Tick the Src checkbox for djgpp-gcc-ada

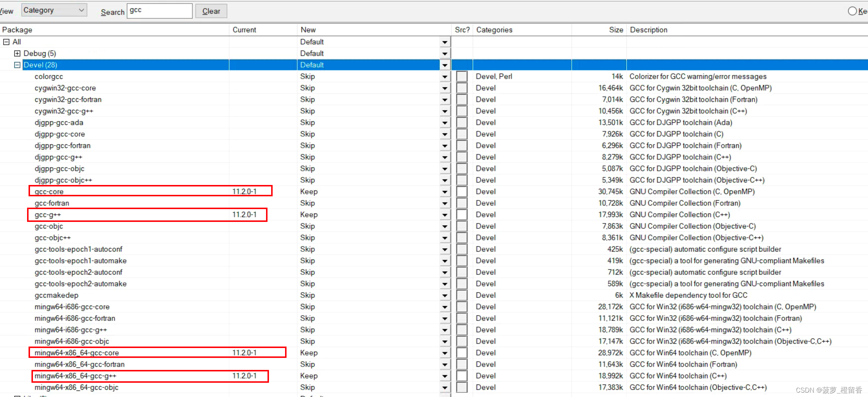click(462, 122)
